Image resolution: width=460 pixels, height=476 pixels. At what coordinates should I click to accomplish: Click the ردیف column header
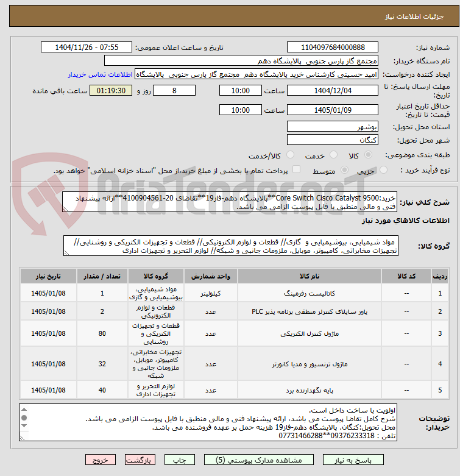tap(440, 276)
